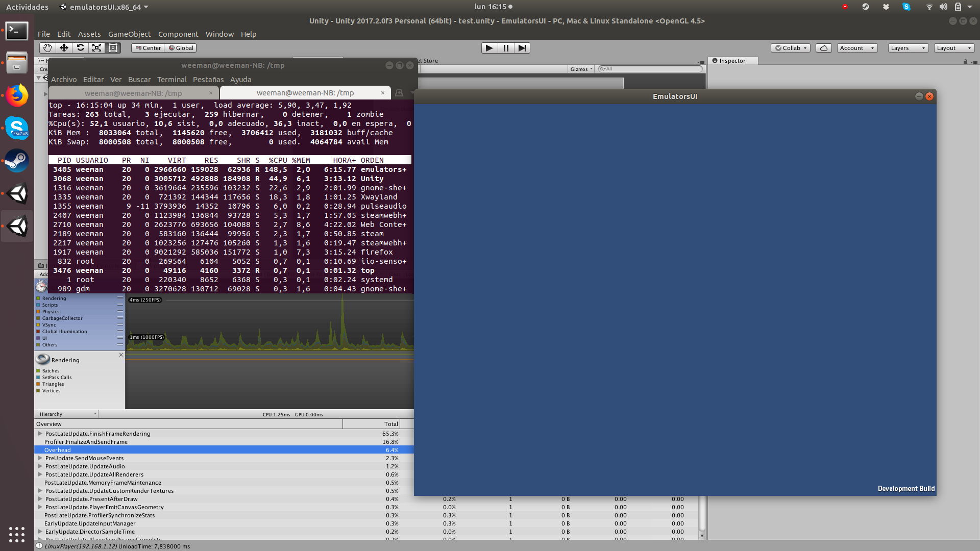Select the Rect Transform tool

point(113,47)
